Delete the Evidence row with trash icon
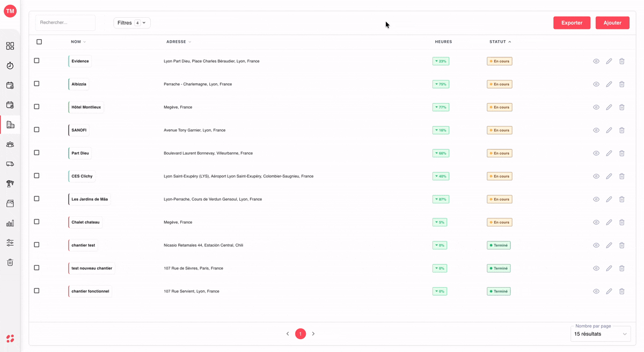This screenshot has height=352, width=644. click(622, 61)
